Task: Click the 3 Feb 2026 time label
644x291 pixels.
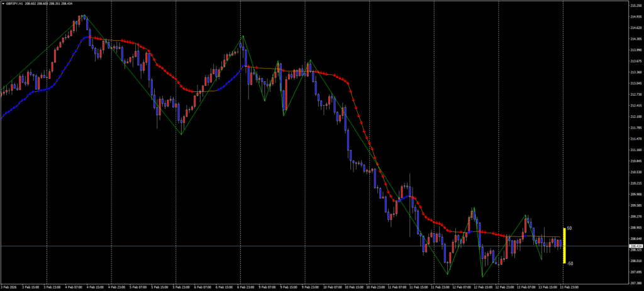Action: [11, 287]
